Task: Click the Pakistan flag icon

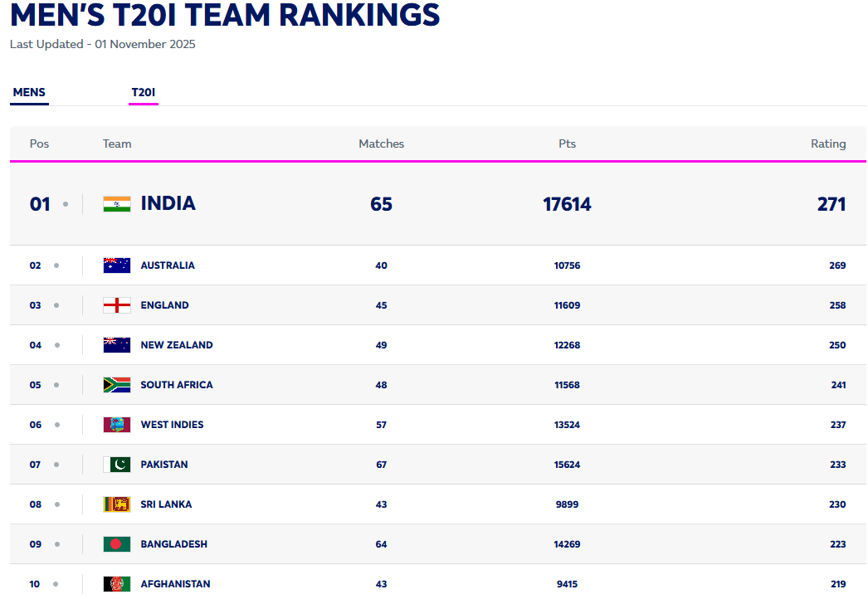Action: (x=117, y=465)
